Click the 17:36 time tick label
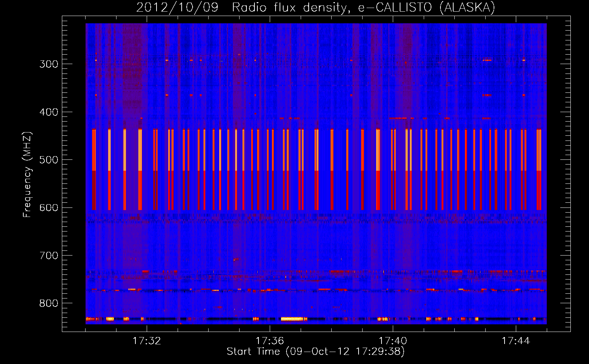This screenshot has height=364, width=589. (270, 341)
